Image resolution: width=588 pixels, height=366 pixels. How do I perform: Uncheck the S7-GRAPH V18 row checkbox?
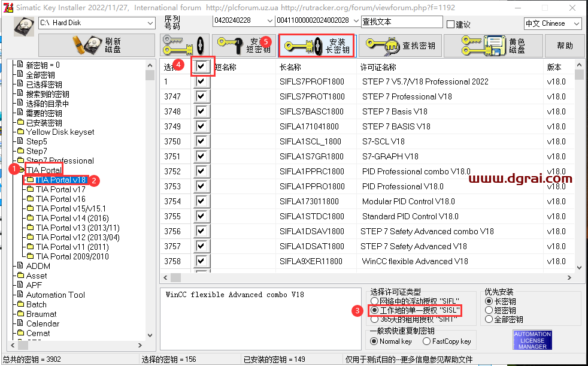(x=201, y=156)
